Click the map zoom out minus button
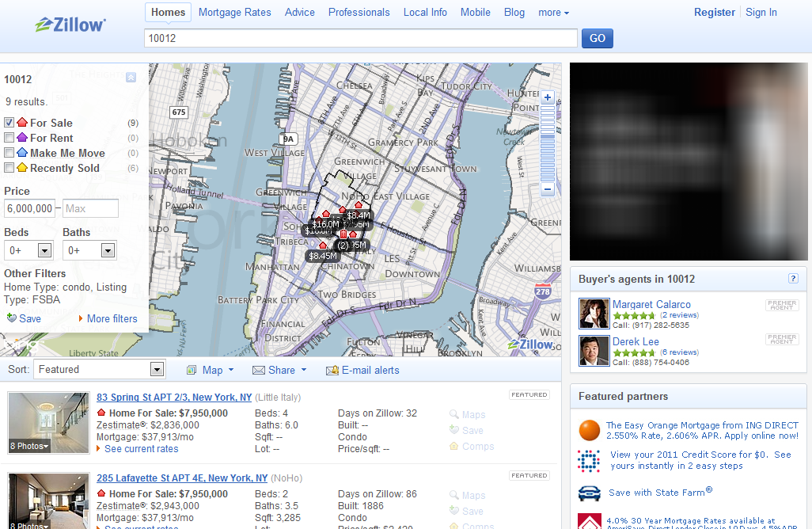Viewport: 812px width, 529px height. click(x=547, y=189)
